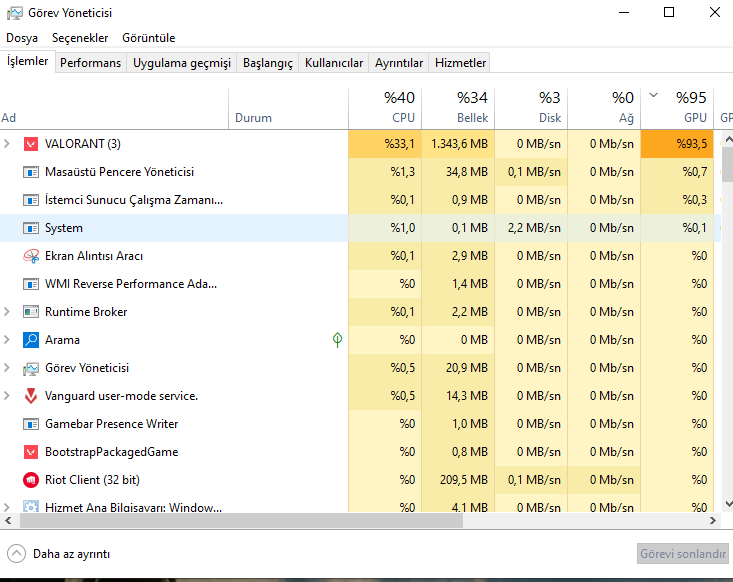Screen dimensions: 733x582
Task: Select the WMI Reverse Performance Ada... name
Action: 131,284
